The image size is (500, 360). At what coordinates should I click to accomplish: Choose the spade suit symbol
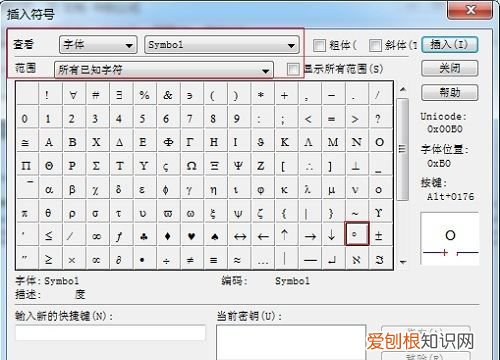tap(215, 235)
